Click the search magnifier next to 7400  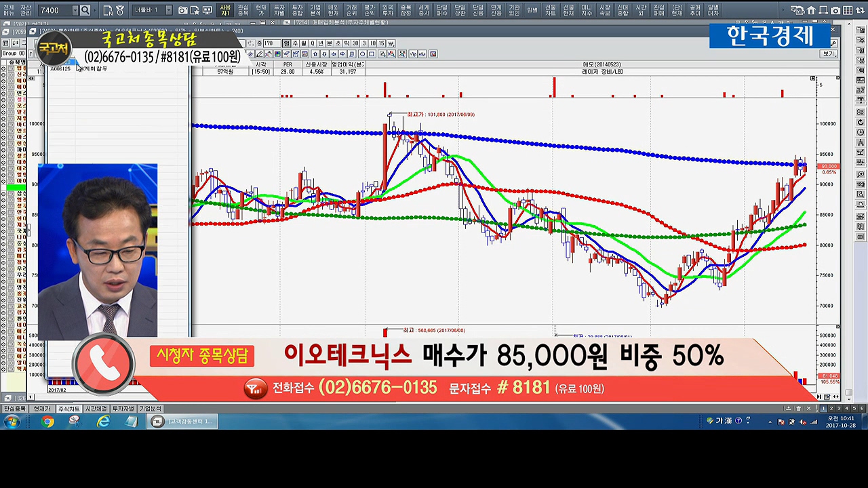pos(85,10)
